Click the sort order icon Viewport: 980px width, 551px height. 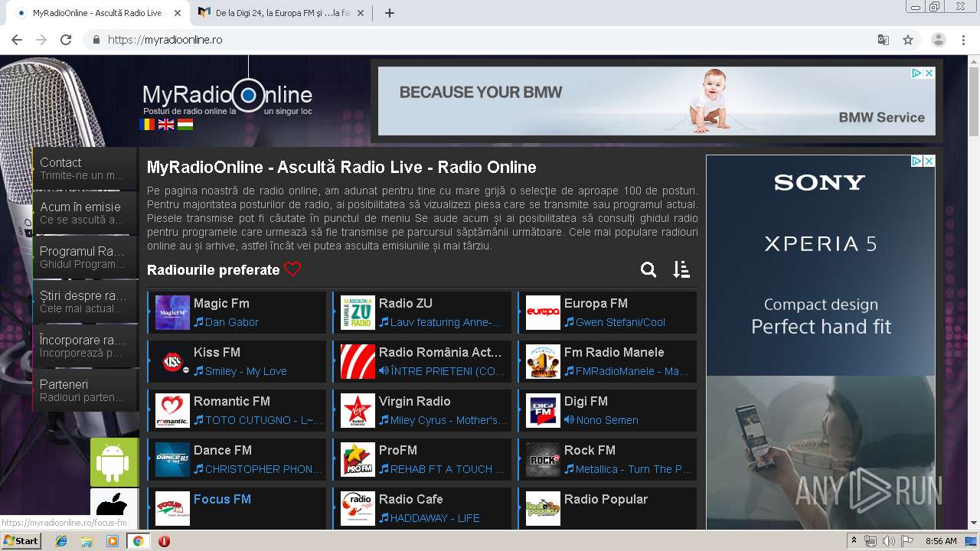[681, 269]
